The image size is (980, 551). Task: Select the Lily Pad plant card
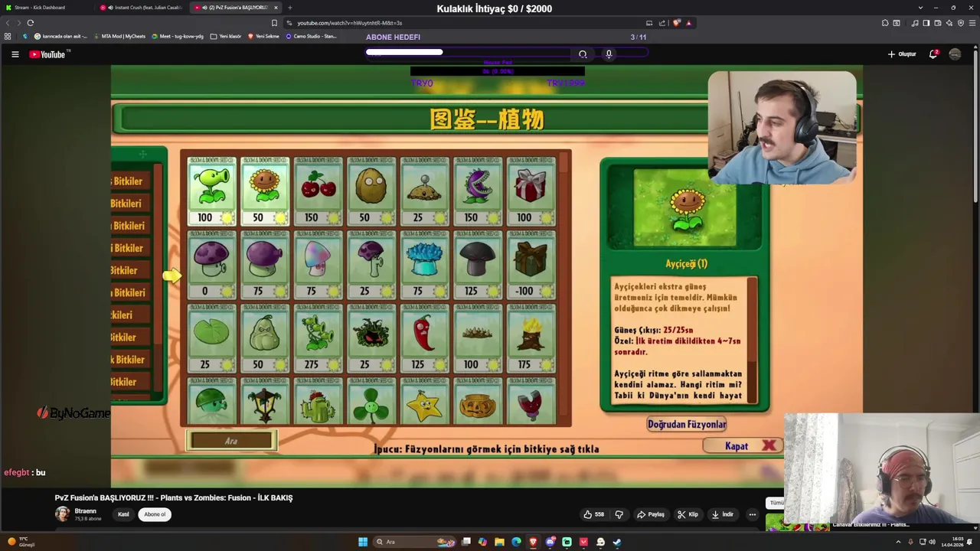click(x=212, y=338)
